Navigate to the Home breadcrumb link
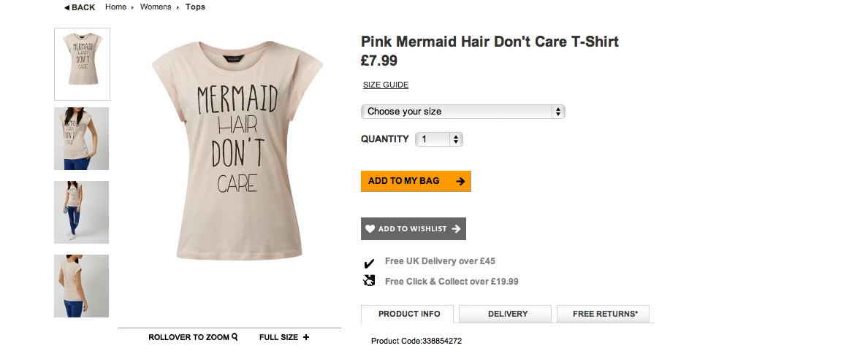Screen dimensions: 868x359 point(115,7)
